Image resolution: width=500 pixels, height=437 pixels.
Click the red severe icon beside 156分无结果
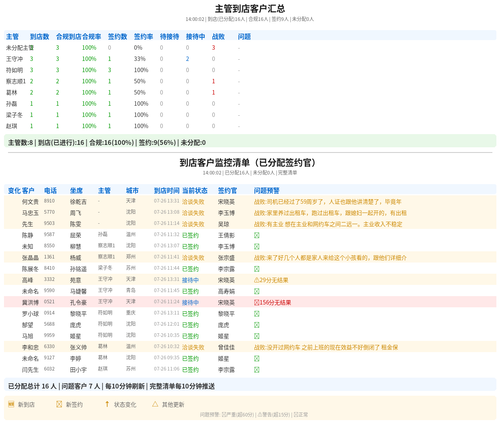pos(256,303)
